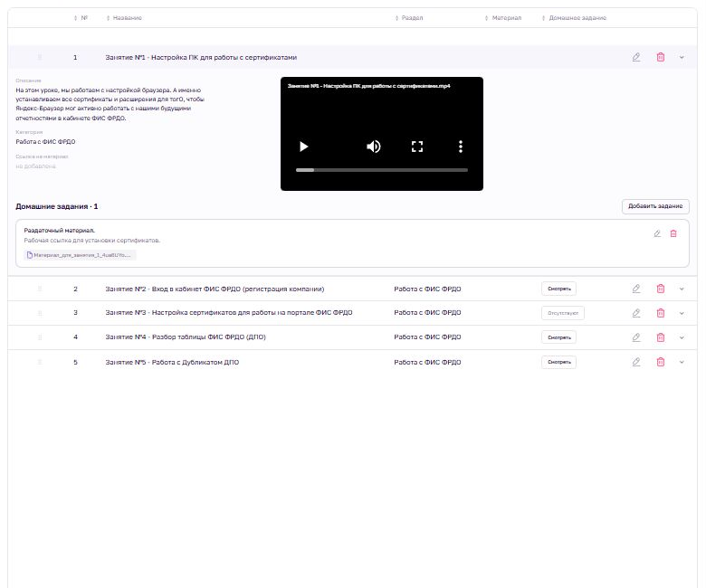Click Смотреть button for lesson 4
Image resolution: width=706 pixels, height=588 pixels.
point(558,337)
